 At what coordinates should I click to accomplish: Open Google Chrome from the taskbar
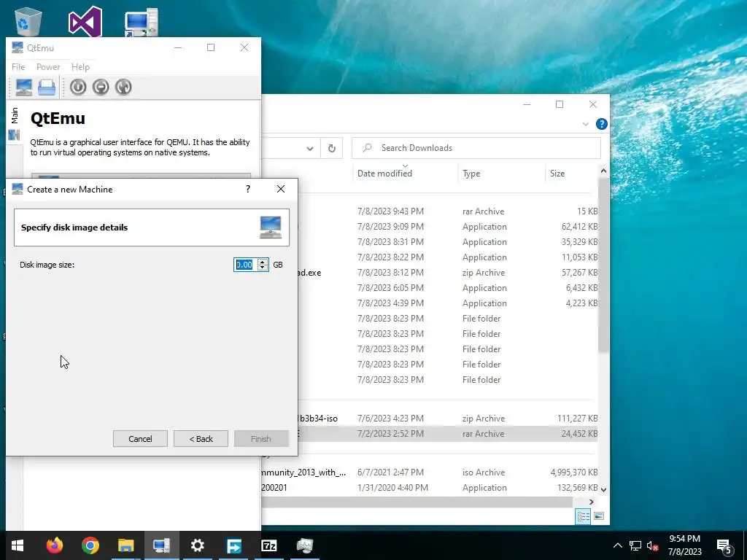pyautogui.click(x=90, y=545)
